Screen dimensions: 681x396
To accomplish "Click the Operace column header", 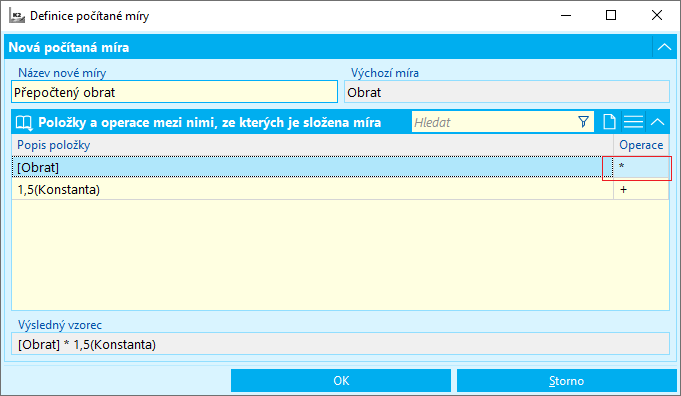I will click(641, 145).
